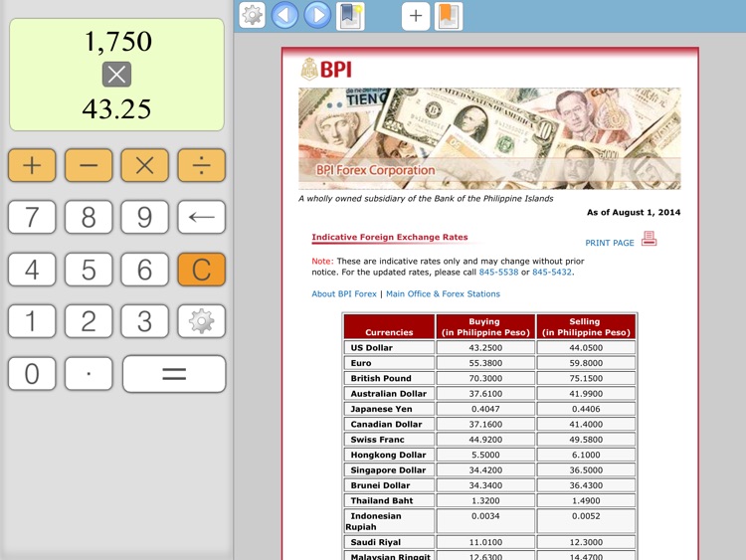
Task: Select Swiss Franc buying rate 44.9200
Action: tap(485, 440)
